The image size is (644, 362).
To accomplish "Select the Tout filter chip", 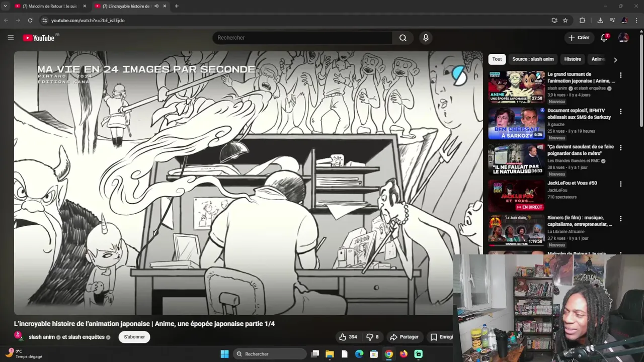I will click(497, 59).
